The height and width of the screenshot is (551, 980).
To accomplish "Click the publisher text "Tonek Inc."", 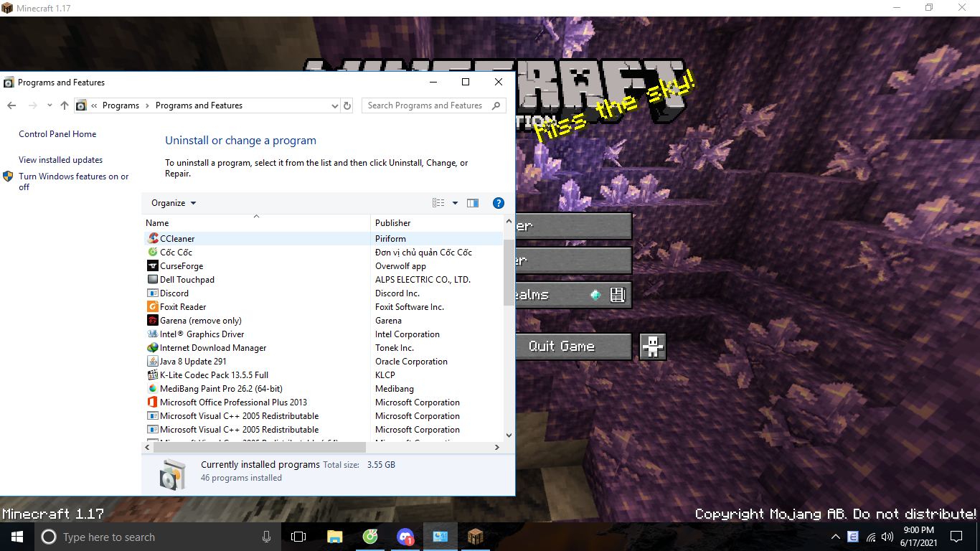I will (395, 348).
